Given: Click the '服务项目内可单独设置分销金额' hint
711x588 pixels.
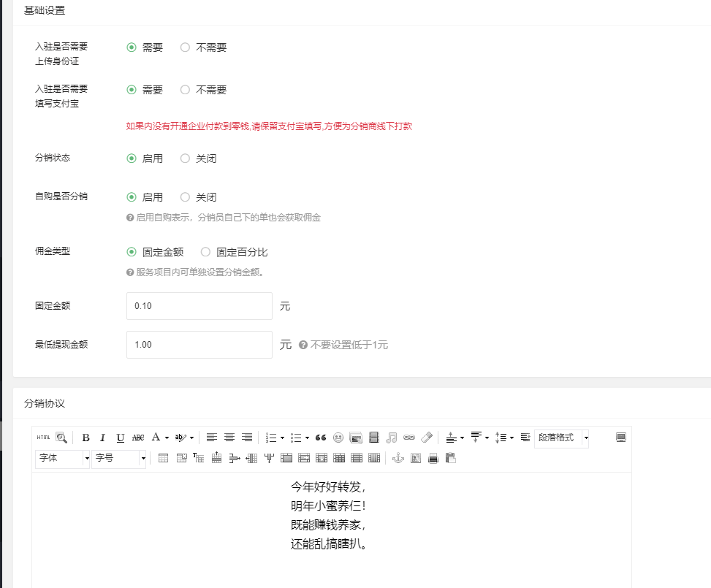Looking at the screenshot, I should [199, 272].
